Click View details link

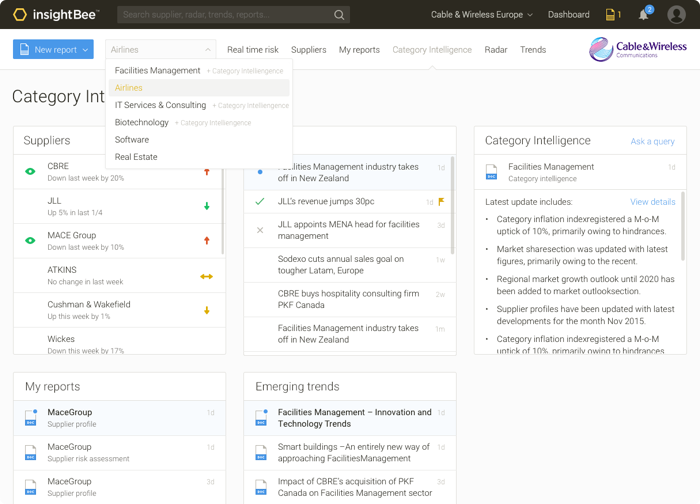tap(652, 202)
